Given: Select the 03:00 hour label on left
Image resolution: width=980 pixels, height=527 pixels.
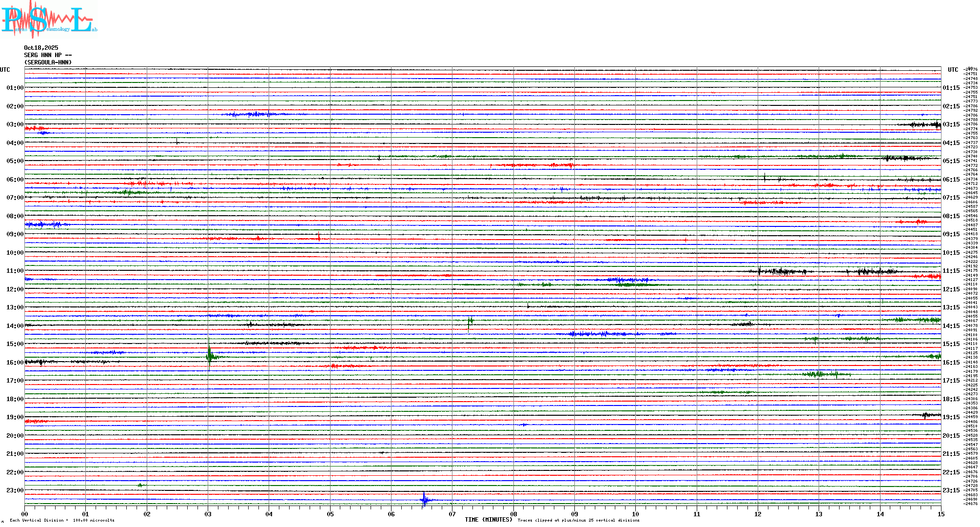Looking at the screenshot, I should (15, 124).
